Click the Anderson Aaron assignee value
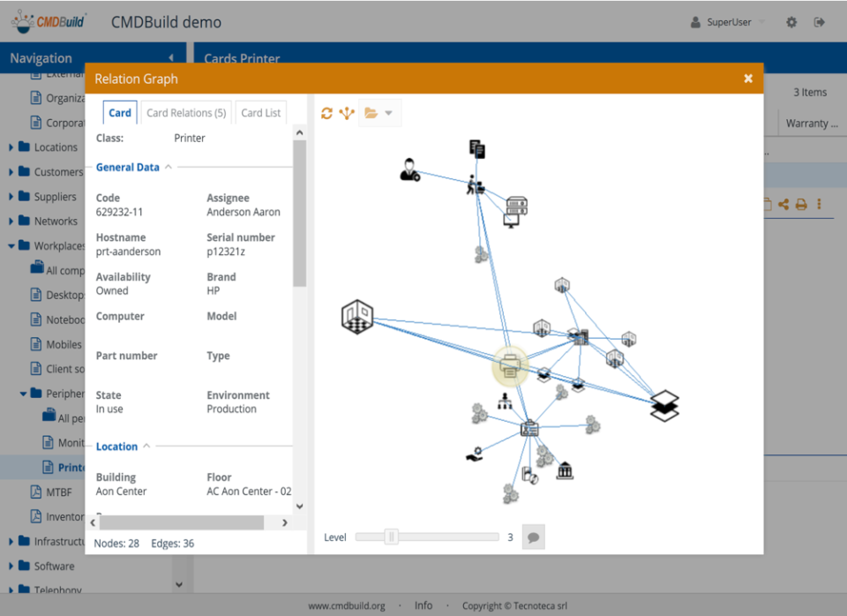This screenshot has width=847, height=616. click(244, 212)
